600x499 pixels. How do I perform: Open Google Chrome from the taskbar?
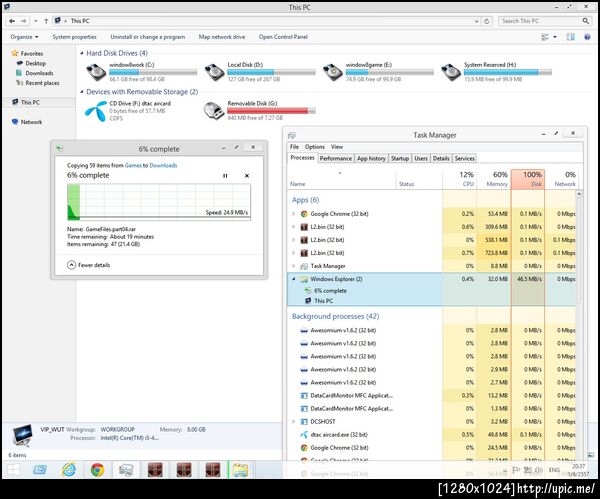(x=98, y=470)
